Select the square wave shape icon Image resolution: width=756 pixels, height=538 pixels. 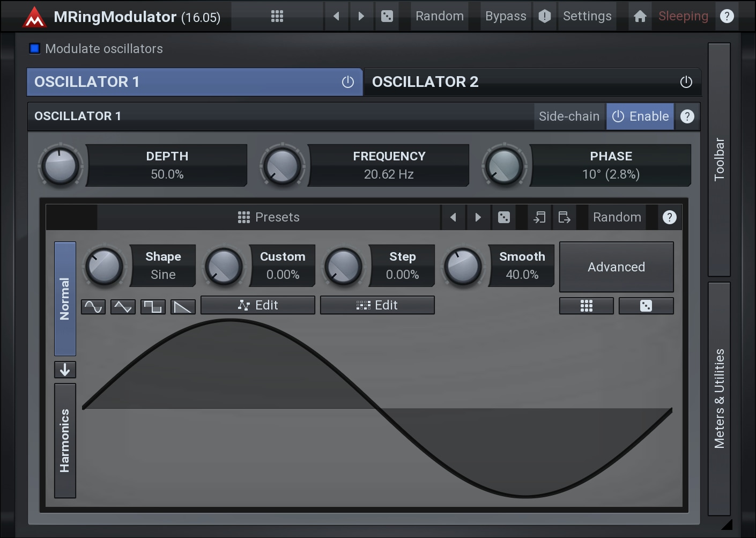(153, 307)
